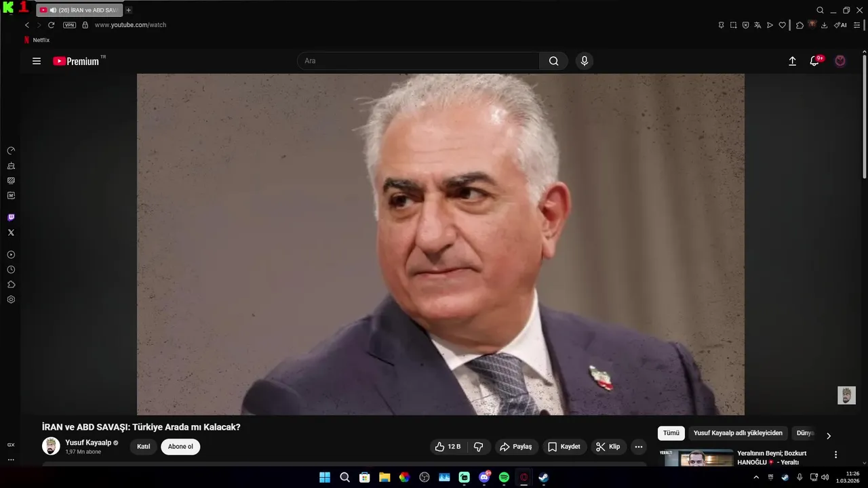Open Extensions cube icon in sidebar
This screenshot has width=868, height=488.
(x=11, y=285)
